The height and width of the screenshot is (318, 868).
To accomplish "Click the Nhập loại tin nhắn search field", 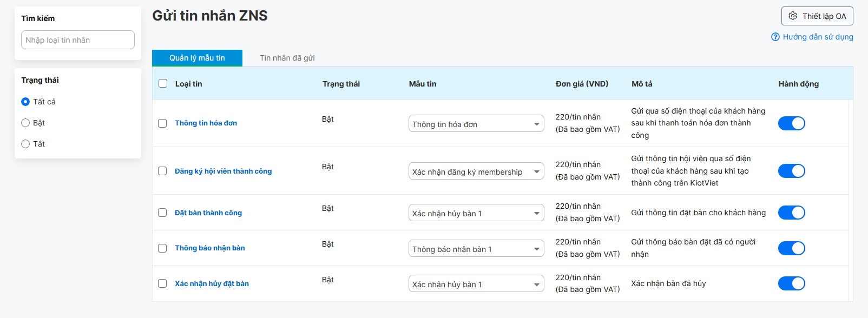I will pos(78,40).
